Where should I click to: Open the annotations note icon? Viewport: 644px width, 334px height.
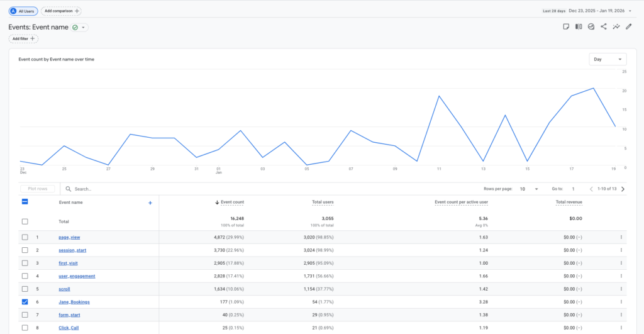tap(566, 27)
